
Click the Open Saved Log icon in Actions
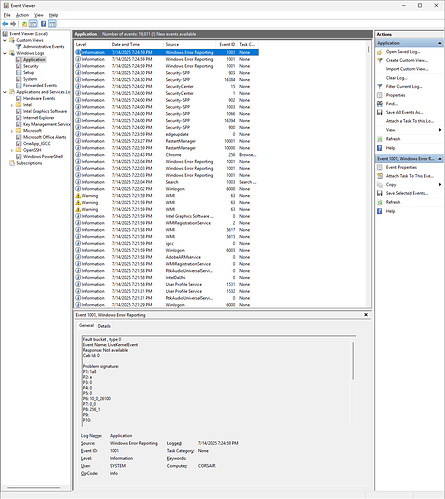(380, 52)
